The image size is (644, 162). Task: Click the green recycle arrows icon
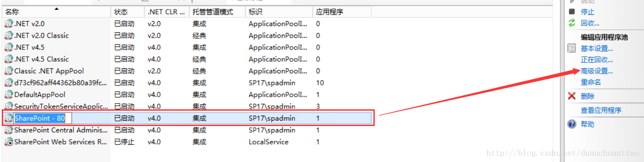pos(572,23)
